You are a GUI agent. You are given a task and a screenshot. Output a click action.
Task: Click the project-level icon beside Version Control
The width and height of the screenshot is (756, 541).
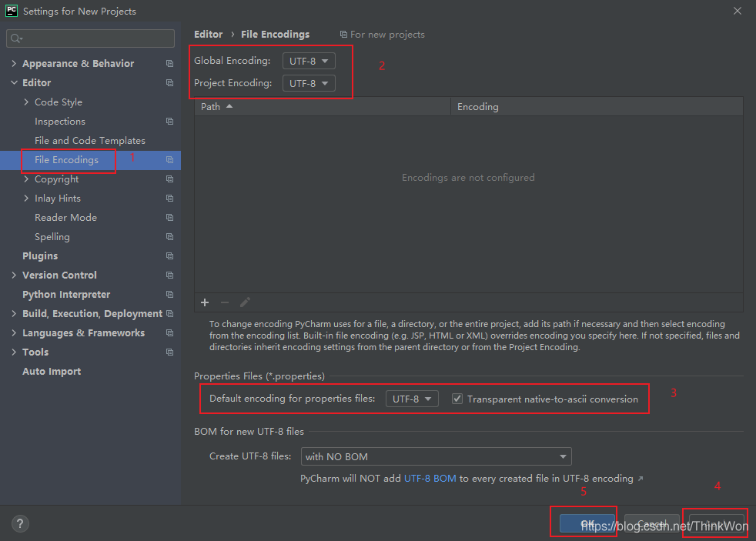(169, 275)
